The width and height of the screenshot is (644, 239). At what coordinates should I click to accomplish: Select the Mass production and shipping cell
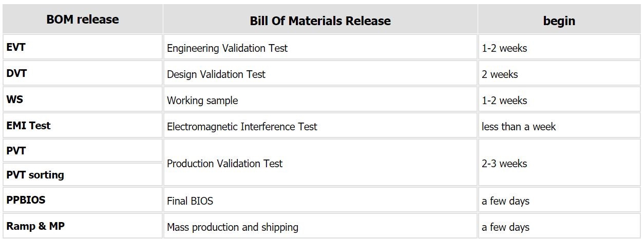pos(232,227)
